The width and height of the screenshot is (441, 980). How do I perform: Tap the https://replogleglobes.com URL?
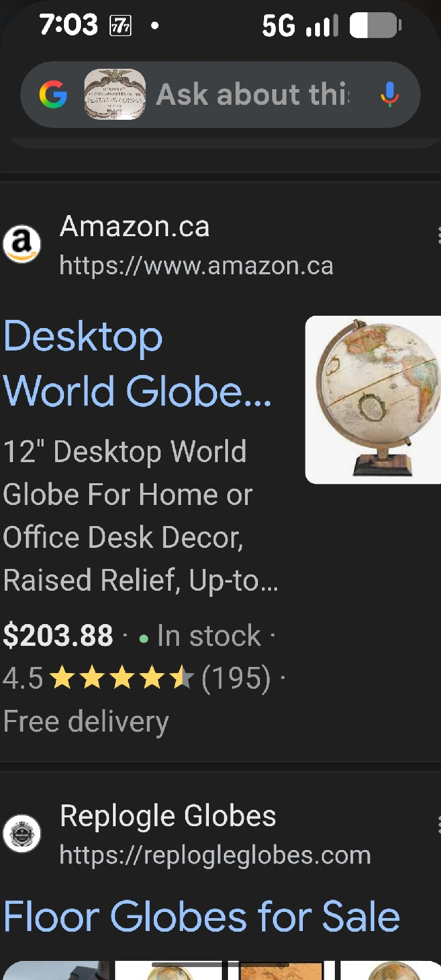(x=215, y=855)
